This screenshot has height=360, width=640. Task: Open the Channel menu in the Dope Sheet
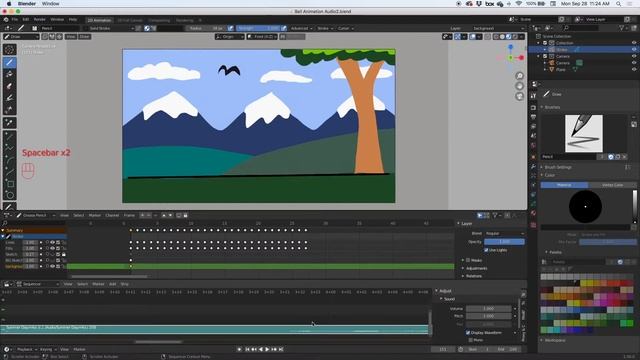[112, 216]
